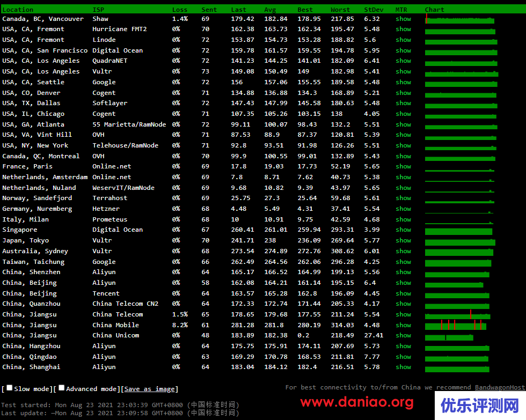Image resolution: width=526 pixels, height=420 pixels.
Task: Show MTR for Fremont Linode row
Action: pos(403,40)
